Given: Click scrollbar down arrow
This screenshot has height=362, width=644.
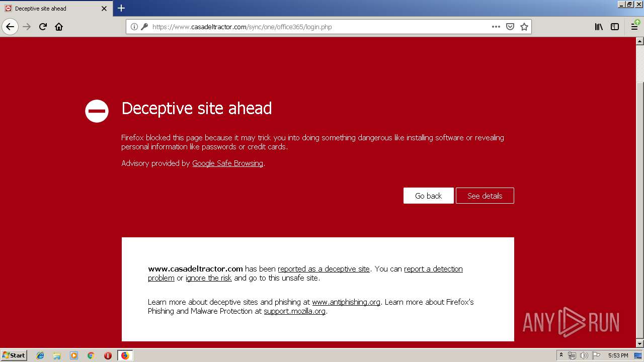Looking at the screenshot, I should click(640, 343).
